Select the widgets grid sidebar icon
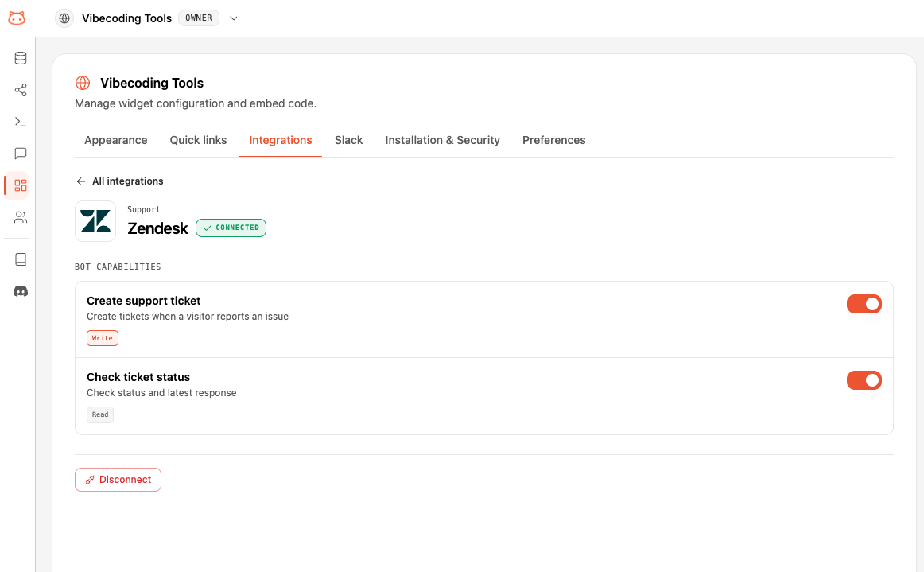Image resolution: width=924 pixels, height=572 pixels. pyautogui.click(x=21, y=185)
